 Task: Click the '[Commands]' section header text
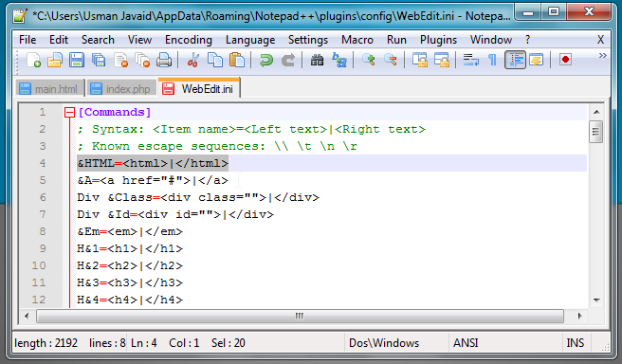point(115,112)
